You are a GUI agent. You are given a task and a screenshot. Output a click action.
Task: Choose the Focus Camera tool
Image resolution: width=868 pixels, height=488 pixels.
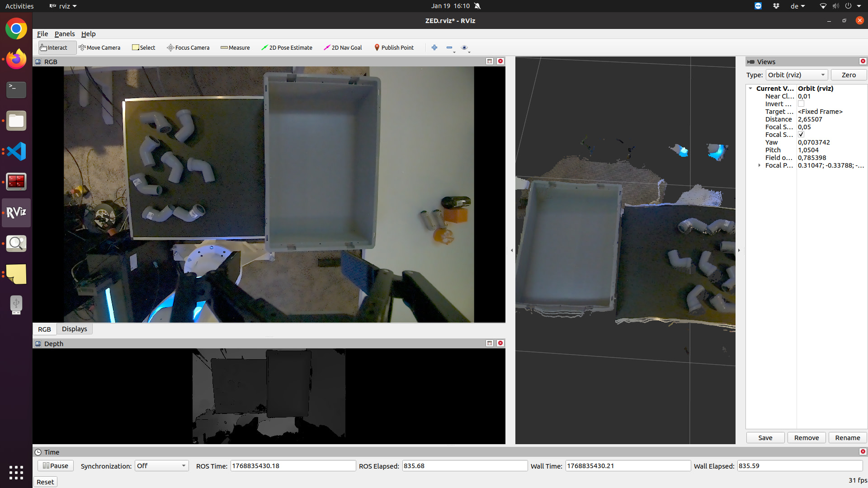click(188, 47)
